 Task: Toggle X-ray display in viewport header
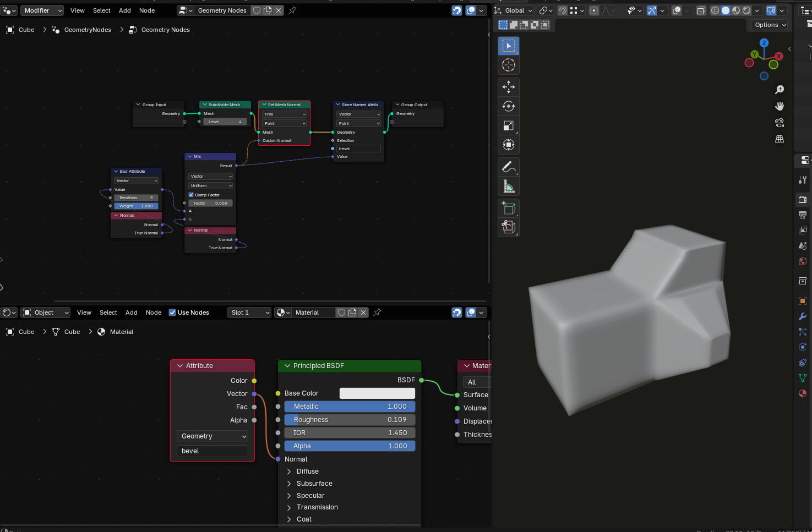tap(701, 10)
